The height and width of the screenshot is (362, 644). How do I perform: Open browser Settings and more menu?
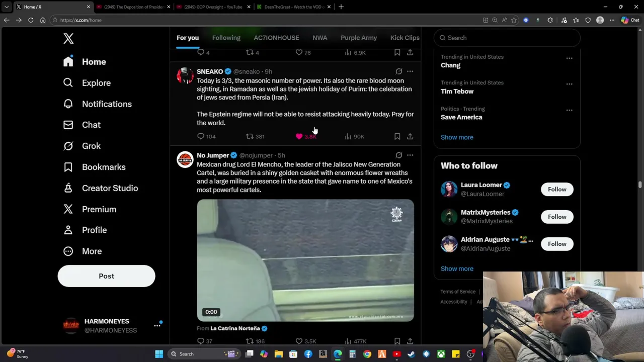[x=612, y=20]
